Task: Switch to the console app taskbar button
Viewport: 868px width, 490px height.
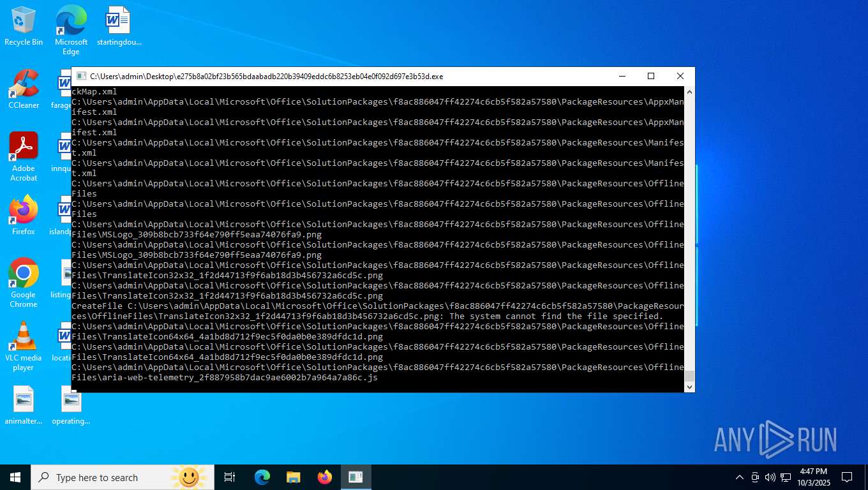Action: coord(355,477)
